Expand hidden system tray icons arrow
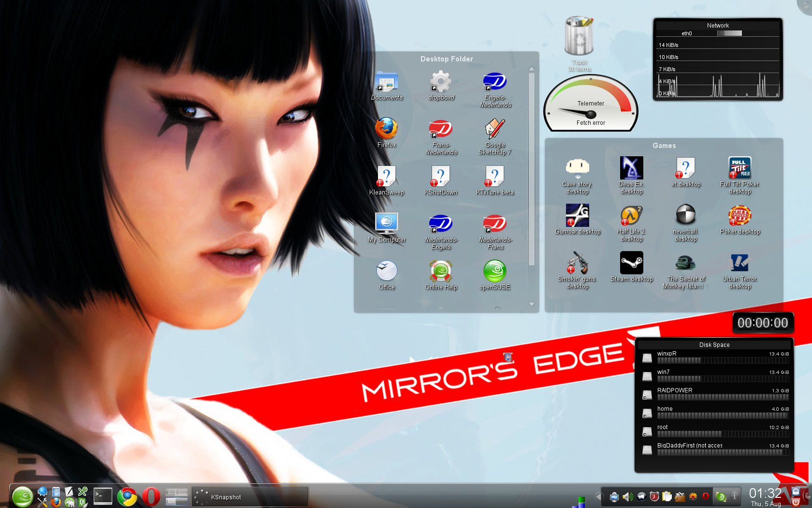 [x=599, y=496]
